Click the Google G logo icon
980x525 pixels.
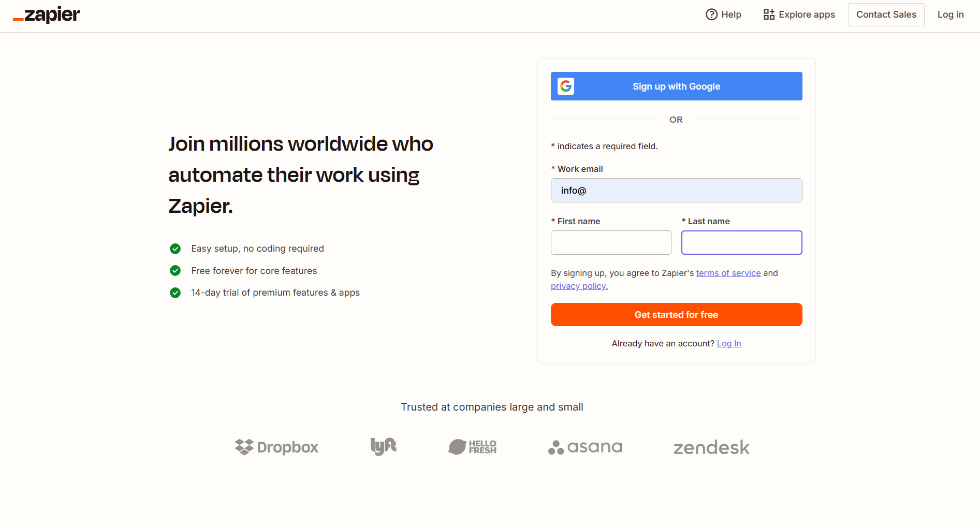566,86
